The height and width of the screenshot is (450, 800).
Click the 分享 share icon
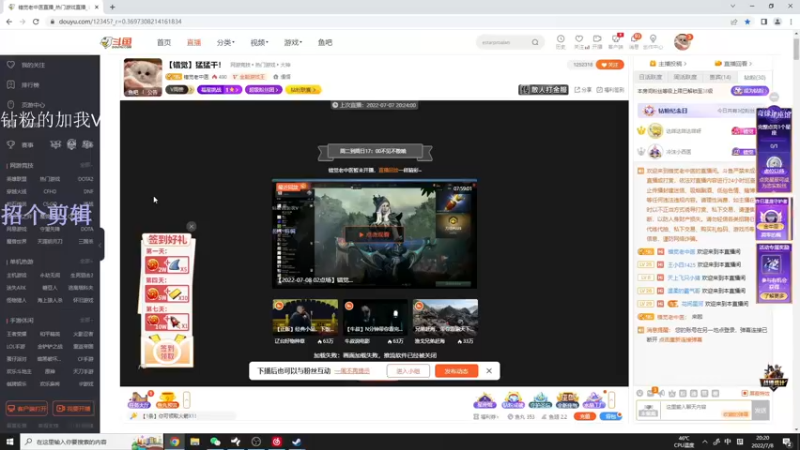tap(583, 90)
